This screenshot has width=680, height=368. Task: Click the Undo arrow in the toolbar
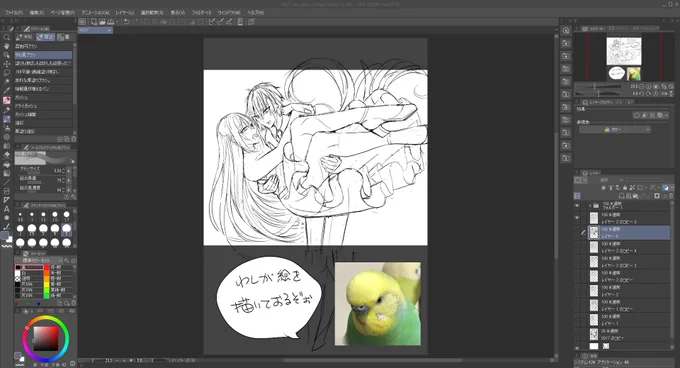pos(127,22)
